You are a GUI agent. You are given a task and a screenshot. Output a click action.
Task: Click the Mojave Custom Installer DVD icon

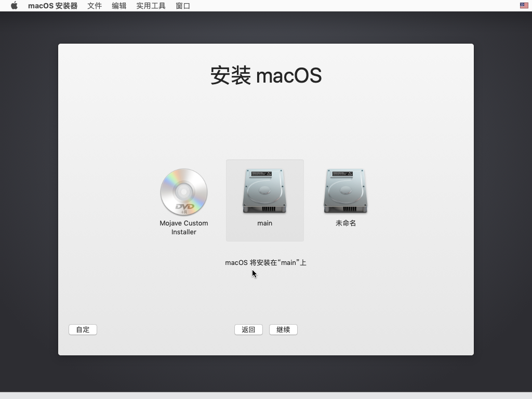pyautogui.click(x=184, y=192)
